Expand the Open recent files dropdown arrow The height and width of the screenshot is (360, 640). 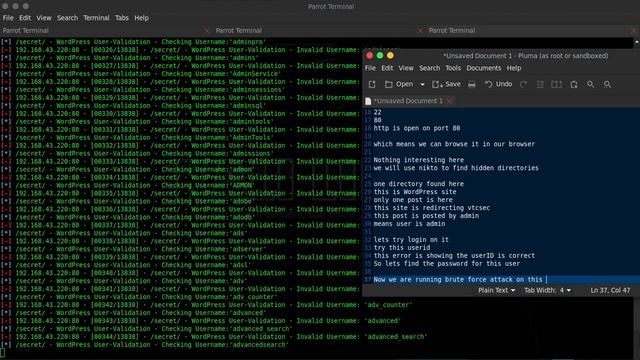pos(422,84)
